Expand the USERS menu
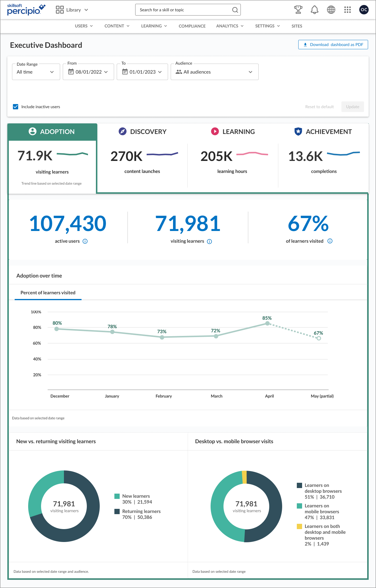This screenshot has width=376, height=588. click(x=84, y=26)
